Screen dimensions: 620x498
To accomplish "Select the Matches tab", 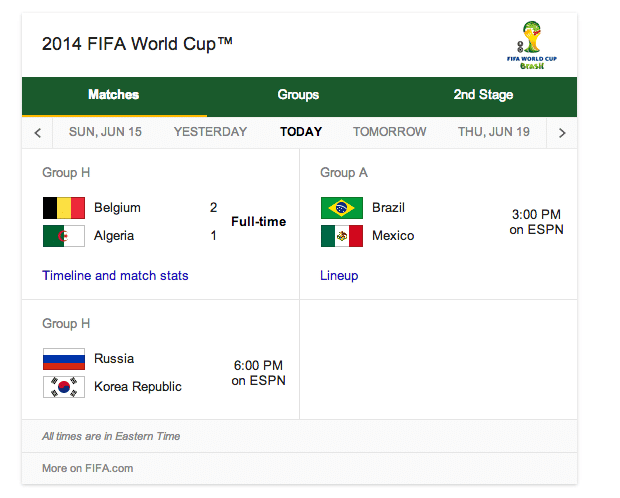I will [x=113, y=95].
